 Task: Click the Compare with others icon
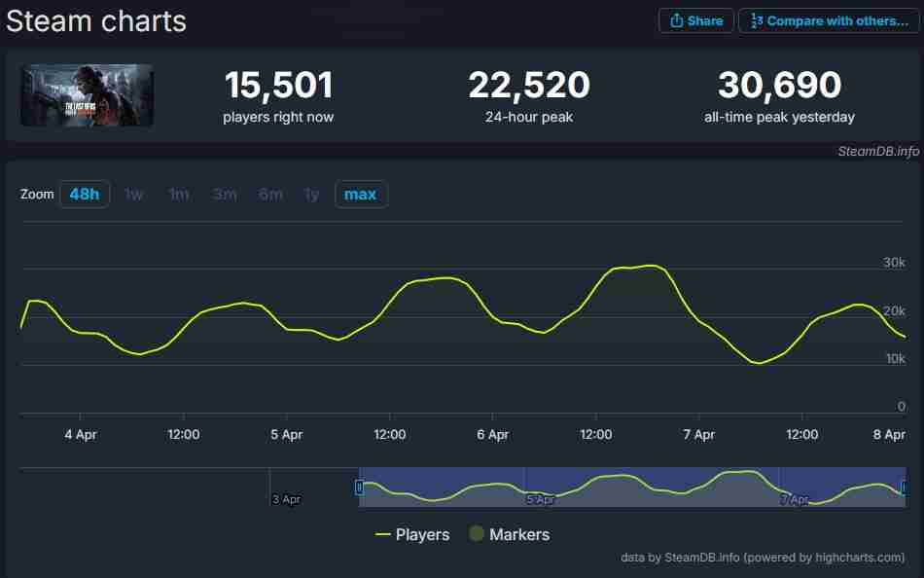(x=755, y=20)
